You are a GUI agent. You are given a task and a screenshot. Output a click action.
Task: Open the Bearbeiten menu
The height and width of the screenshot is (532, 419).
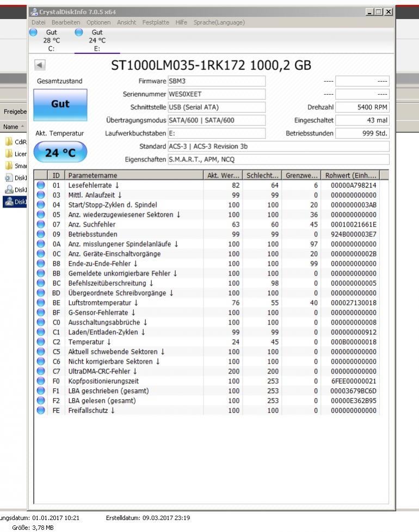coord(66,22)
